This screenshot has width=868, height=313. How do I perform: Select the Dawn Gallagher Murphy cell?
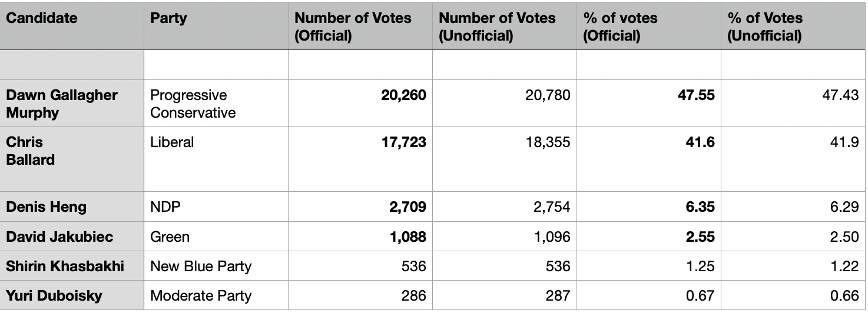point(72,104)
